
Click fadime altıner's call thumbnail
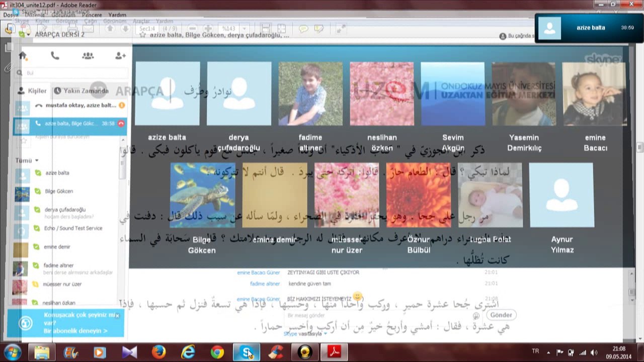[310, 94]
